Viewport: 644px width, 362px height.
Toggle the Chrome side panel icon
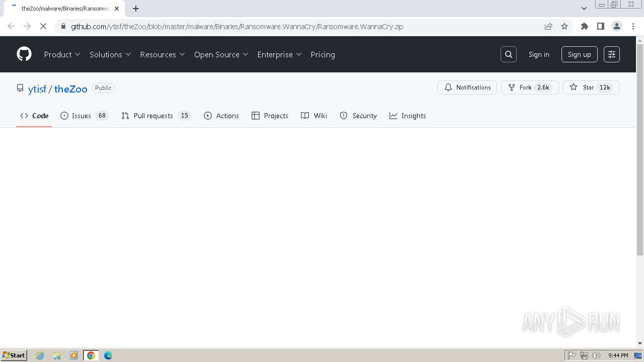click(x=600, y=26)
